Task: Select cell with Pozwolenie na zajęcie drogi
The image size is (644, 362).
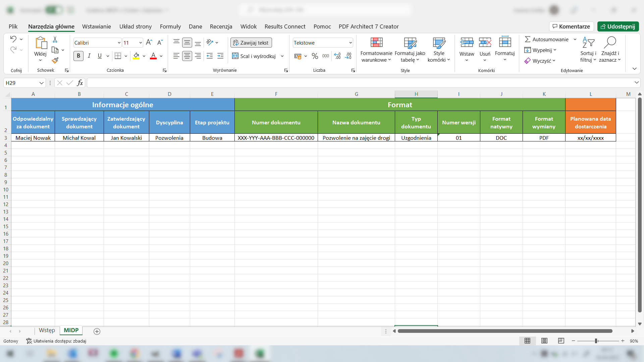Action: point(356,138)
